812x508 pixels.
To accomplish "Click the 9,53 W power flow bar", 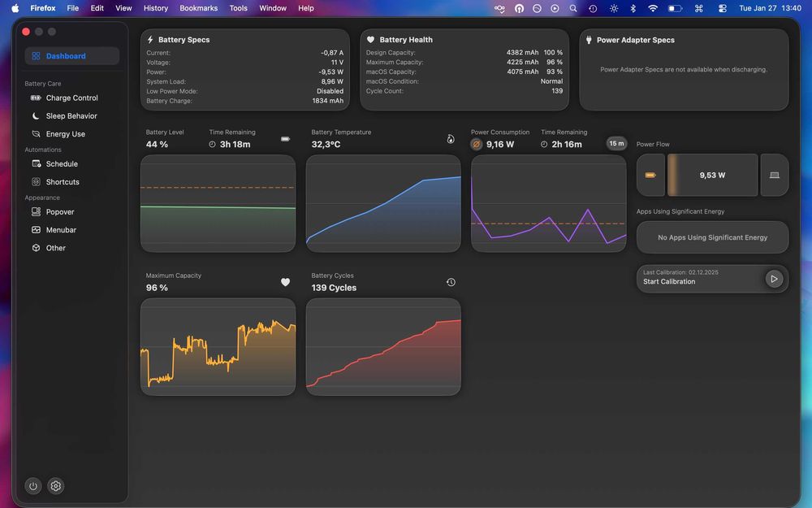I will 713,176.
